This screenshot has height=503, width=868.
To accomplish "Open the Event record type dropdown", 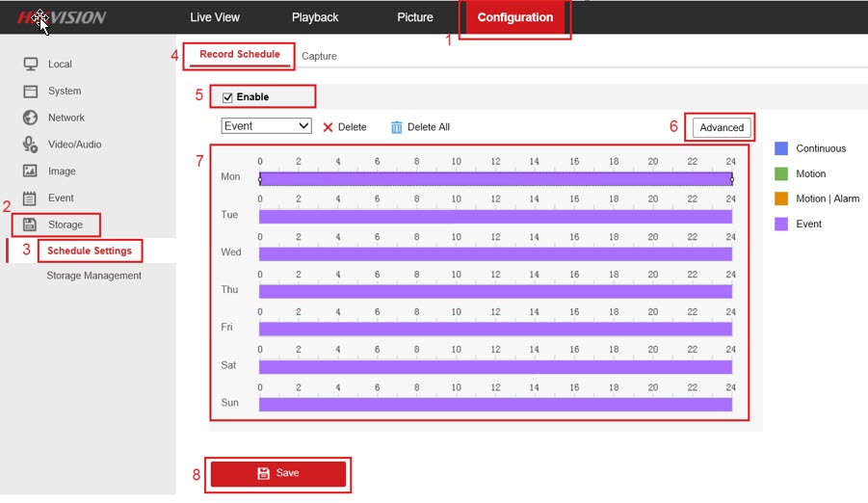I will click(266, 126).
